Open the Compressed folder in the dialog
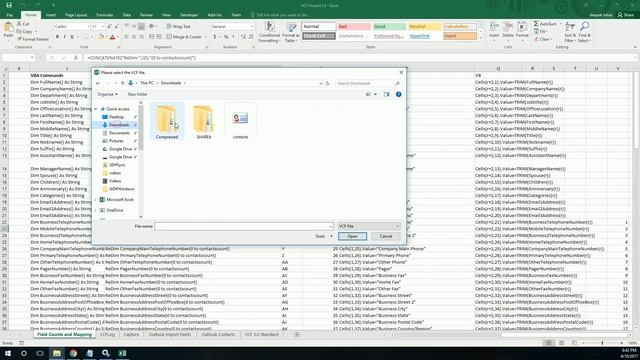This screenshot has width=640, height=360. 167,121
